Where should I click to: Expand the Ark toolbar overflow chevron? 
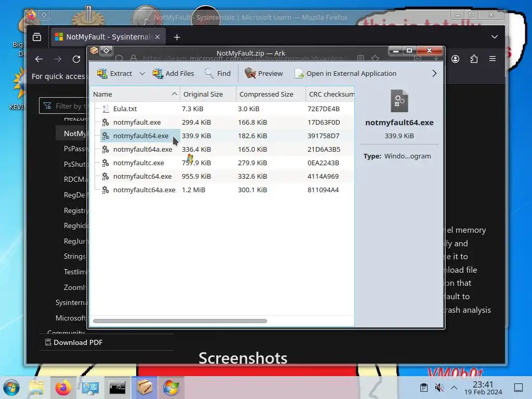[x=434, y=73]
